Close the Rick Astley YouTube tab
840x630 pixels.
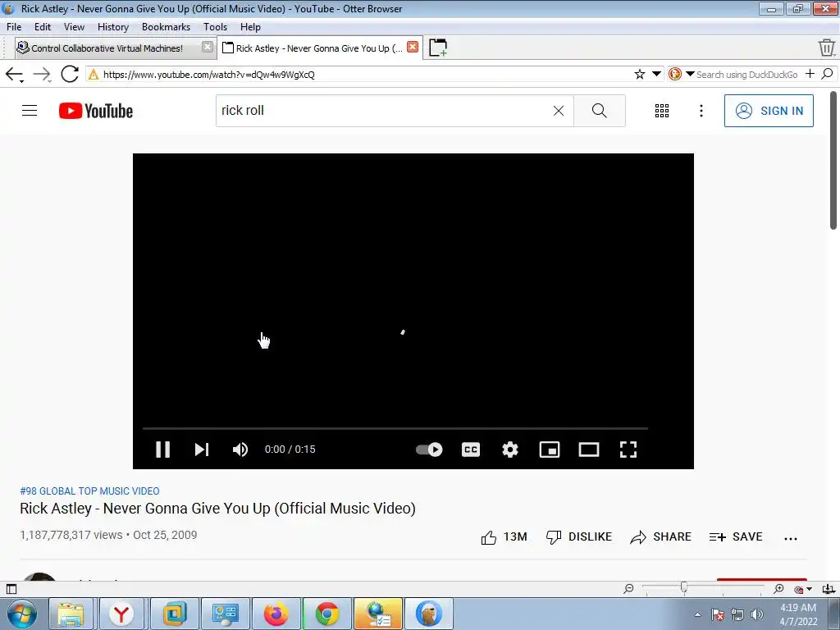pyautogui.click(x=413, y=47)
